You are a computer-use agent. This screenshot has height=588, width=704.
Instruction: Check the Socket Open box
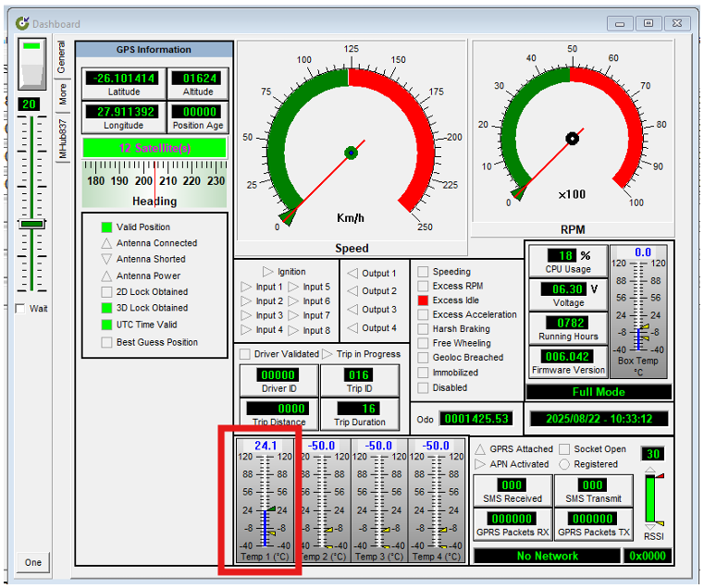(x=565, y=449)
